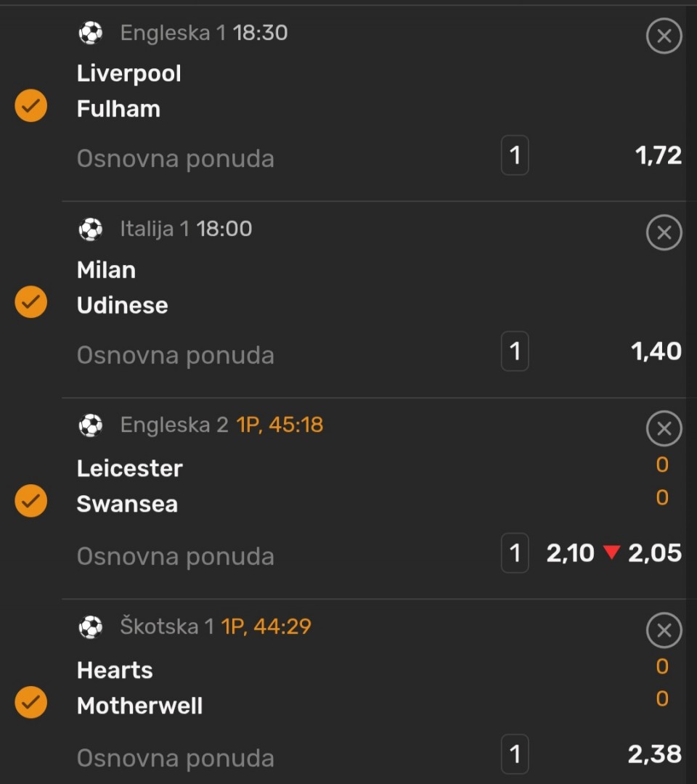Click the red odds-drop arrow for Leicester
The height and width of the screenshot is (784, 697).
point(611,553)
